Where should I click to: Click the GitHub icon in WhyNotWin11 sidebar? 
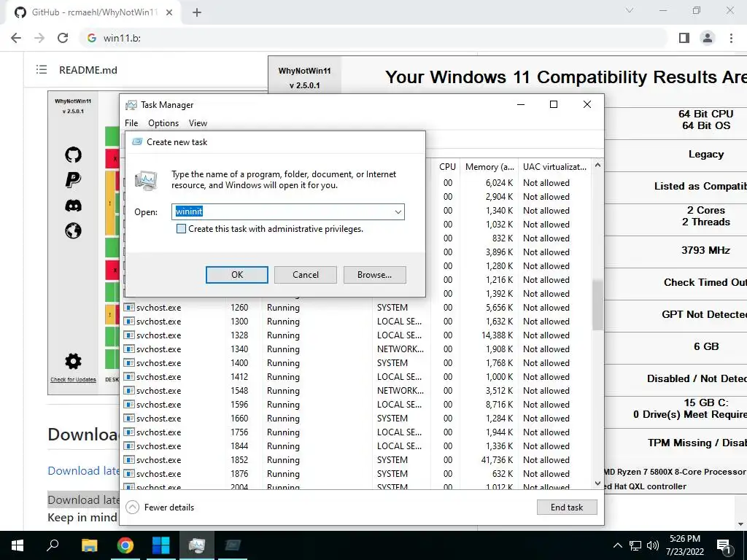(73, 155)
